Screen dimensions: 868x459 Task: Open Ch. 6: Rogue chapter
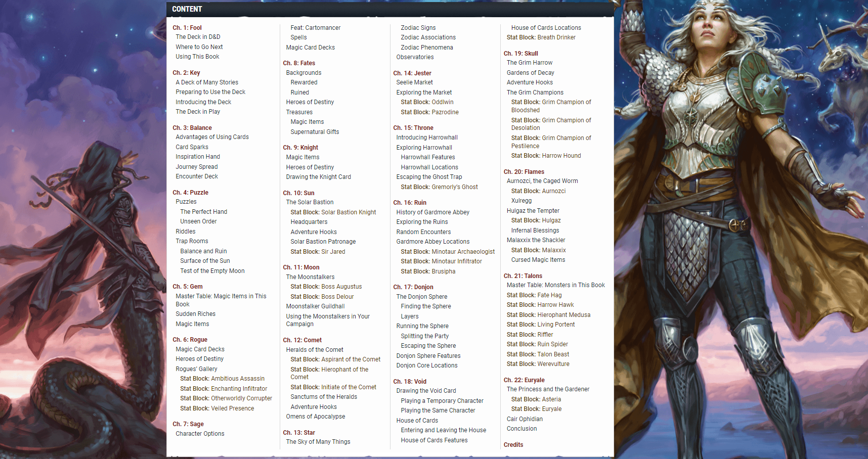pyautogui.click(x=190, y=340)
